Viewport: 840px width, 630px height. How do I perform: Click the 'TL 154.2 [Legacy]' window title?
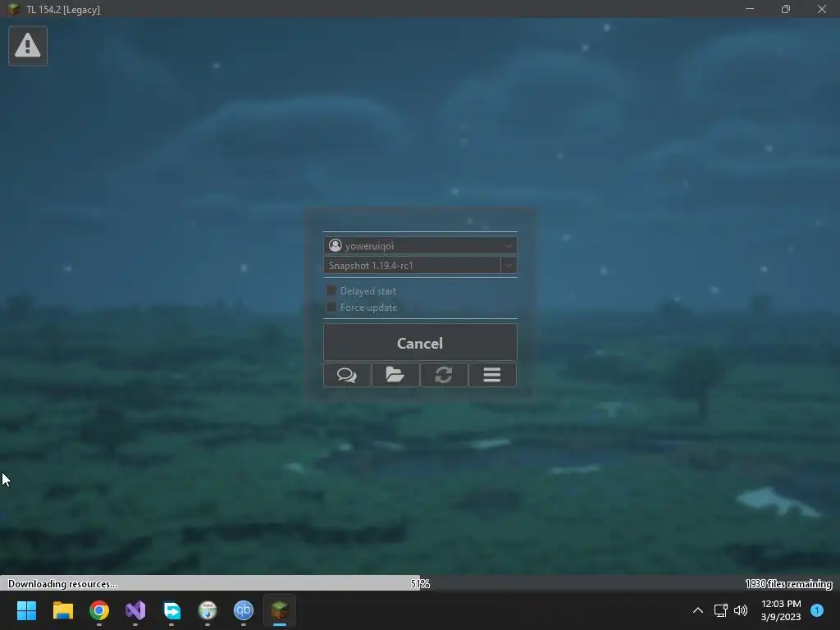click(x=63, y=10)
